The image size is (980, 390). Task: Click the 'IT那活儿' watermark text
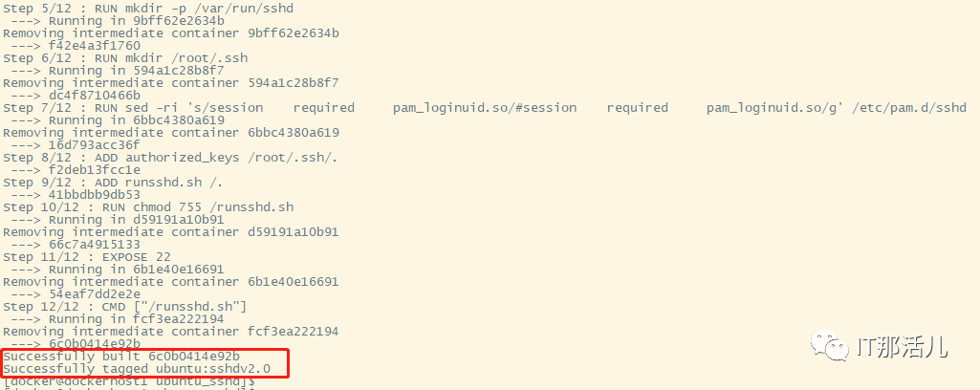click(901, 346)
